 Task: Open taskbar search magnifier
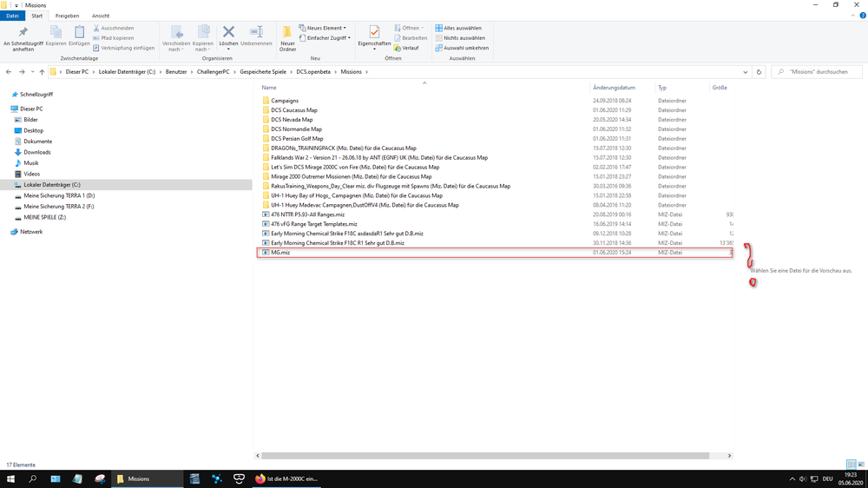tap(33, 478)
